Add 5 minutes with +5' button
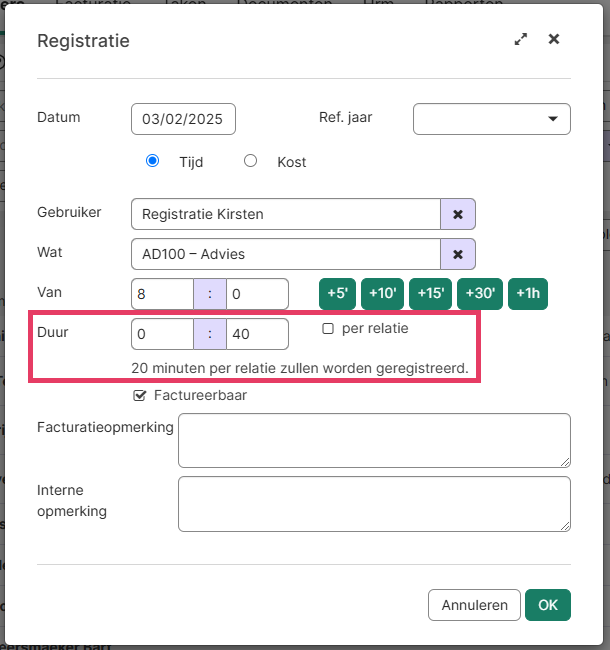 337,294
